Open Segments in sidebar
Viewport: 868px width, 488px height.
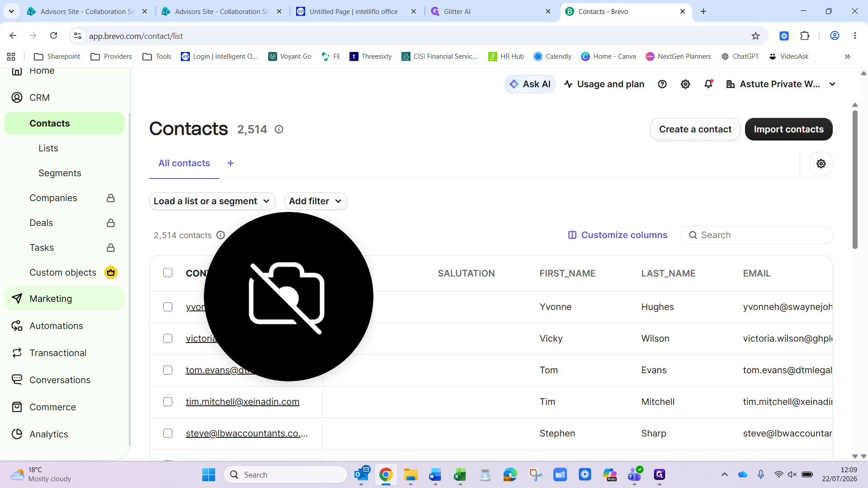tap(60, 173)
